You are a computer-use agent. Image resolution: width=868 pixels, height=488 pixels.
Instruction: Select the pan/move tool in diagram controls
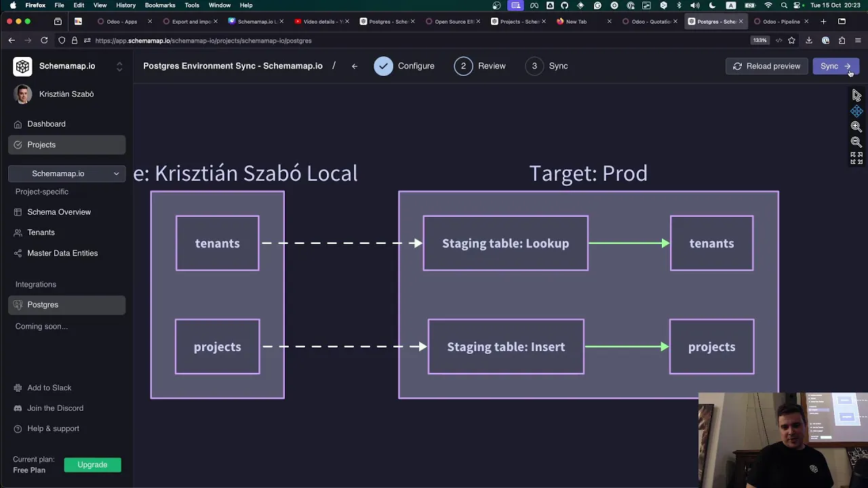[856, 111]
